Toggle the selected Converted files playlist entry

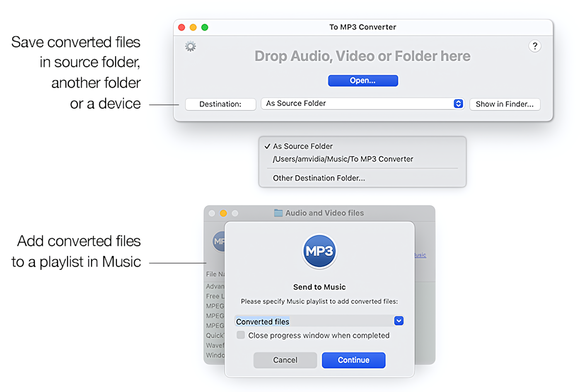click(x=263, y=321)
